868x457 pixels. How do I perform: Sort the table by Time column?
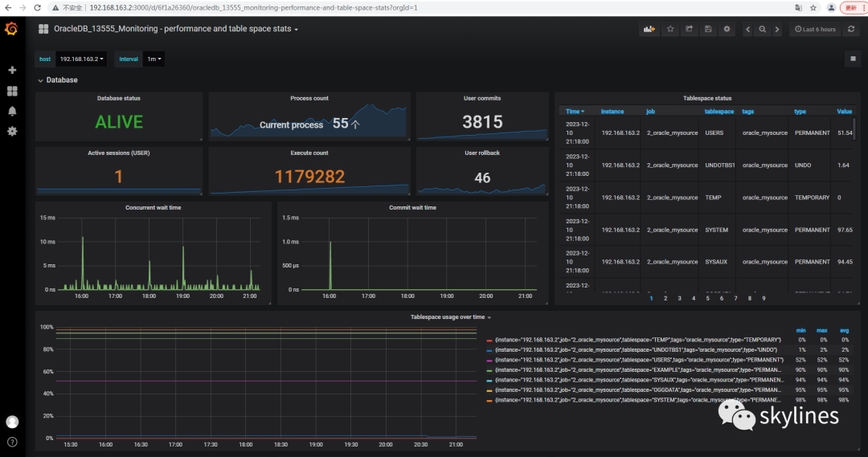pyautogui.click(x=575, y=111)
